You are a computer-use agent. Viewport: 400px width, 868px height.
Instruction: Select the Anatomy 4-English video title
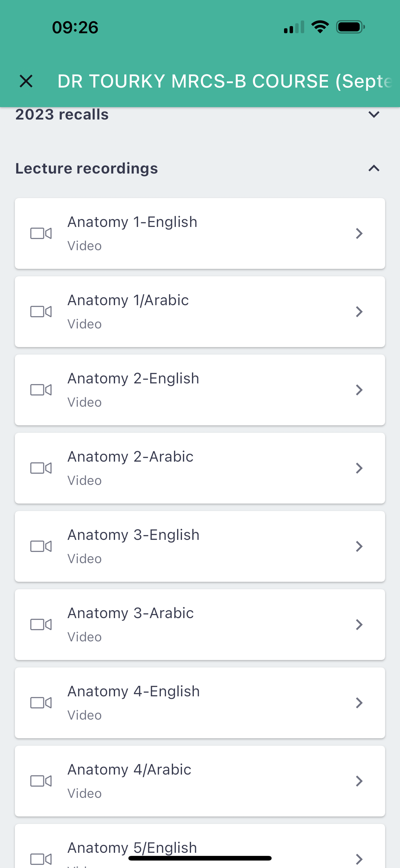click(x=133, y=691)
